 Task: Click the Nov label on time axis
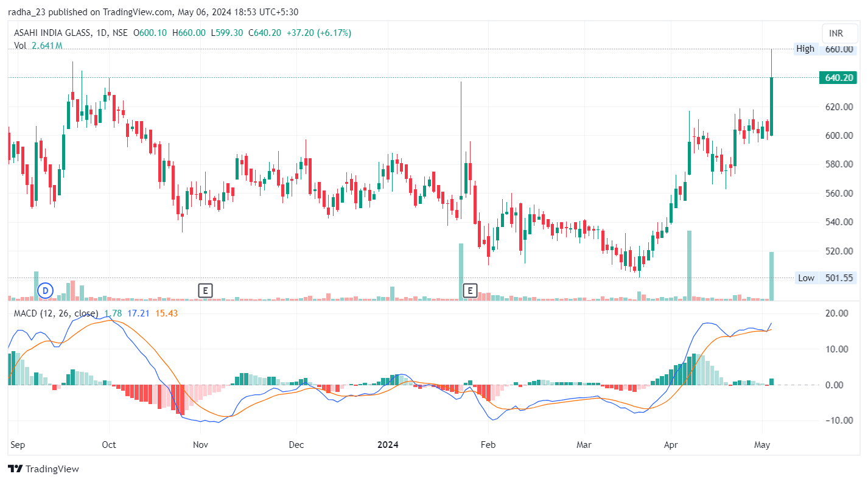pyautogui.click(x=201, y=445)
